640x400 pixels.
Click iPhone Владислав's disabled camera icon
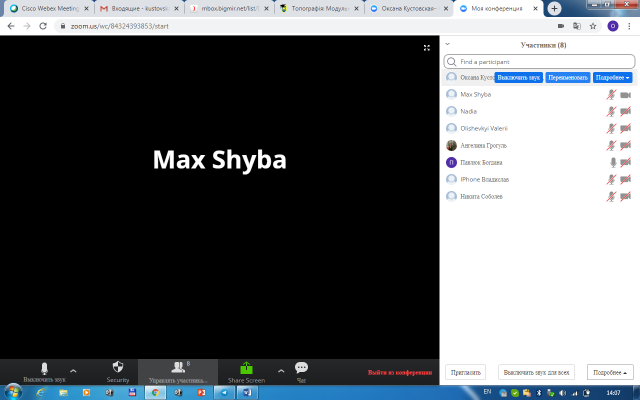point(625,180)
